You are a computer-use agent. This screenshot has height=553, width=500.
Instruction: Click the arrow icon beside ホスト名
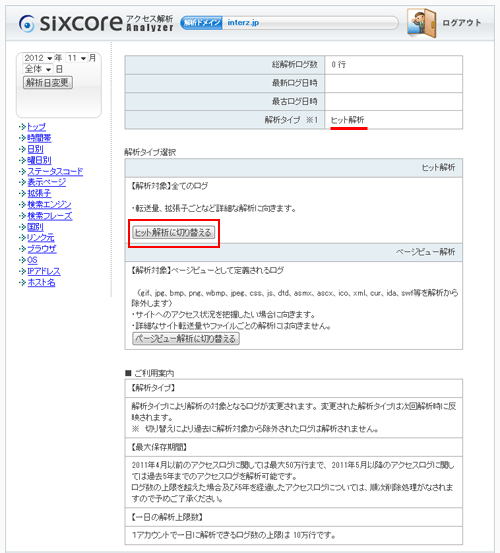click(x=23, y=282)
